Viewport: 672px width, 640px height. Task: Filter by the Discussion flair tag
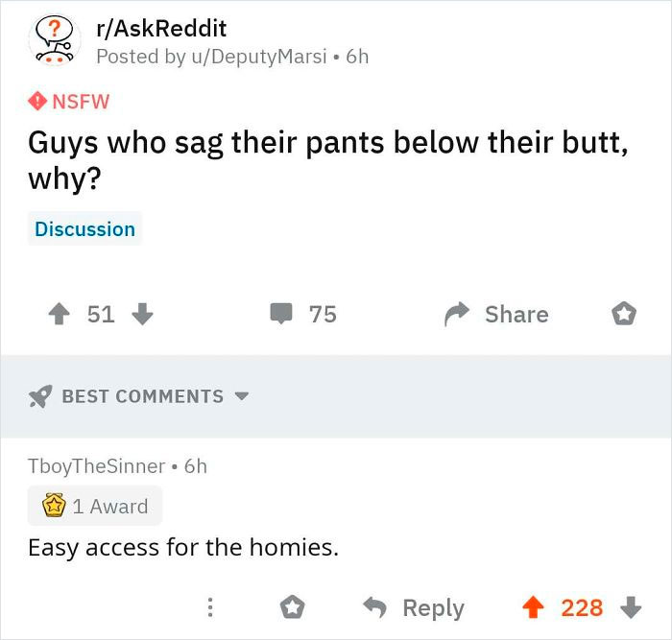click(84, 228)
